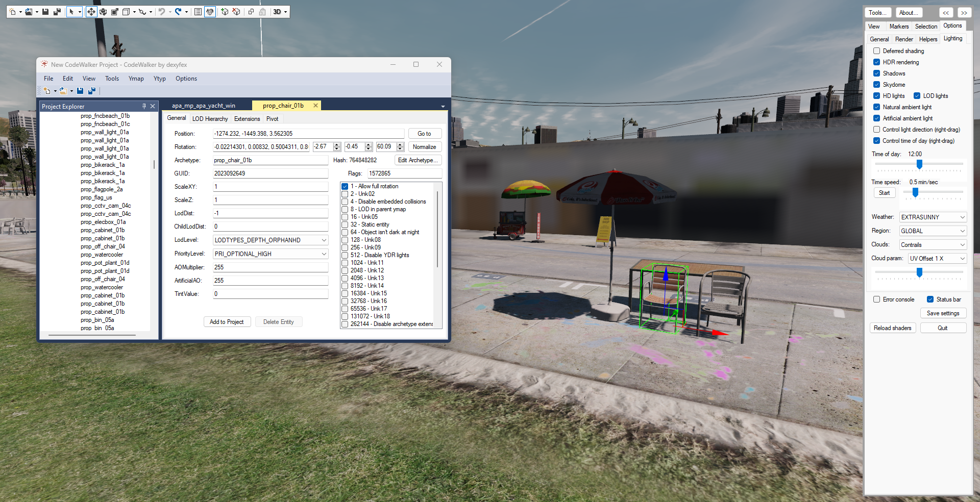
Task: Click the Delete entity icon with red X
Action: point(236,12)
